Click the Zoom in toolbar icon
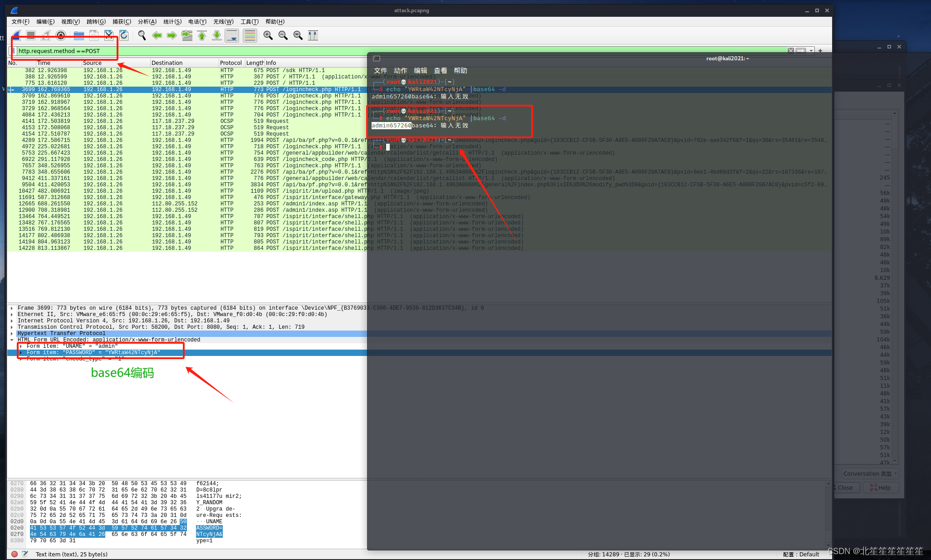The image size is (931, 560). coord(268,35)
